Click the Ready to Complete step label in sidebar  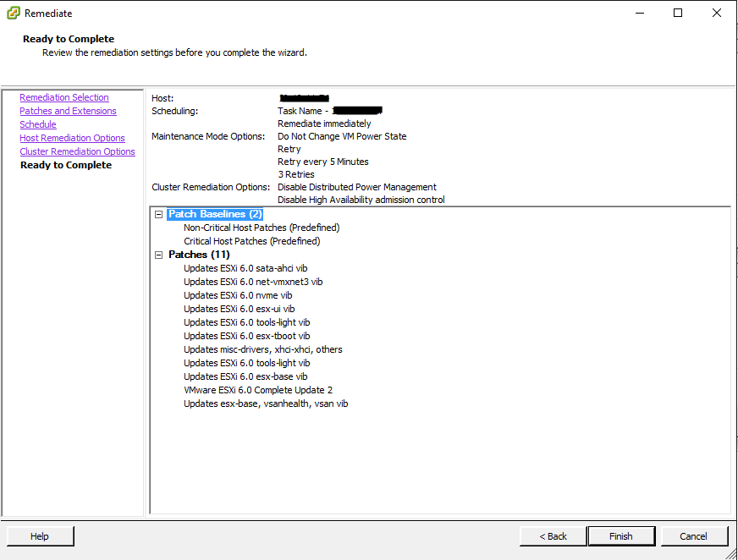[66, 165]
